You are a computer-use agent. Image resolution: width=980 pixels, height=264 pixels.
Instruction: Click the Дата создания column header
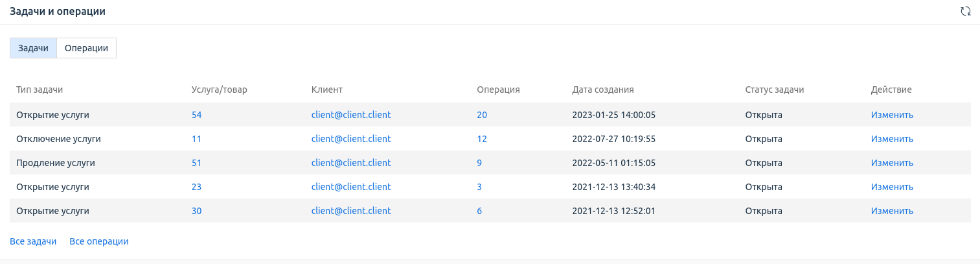coord(602,90)
